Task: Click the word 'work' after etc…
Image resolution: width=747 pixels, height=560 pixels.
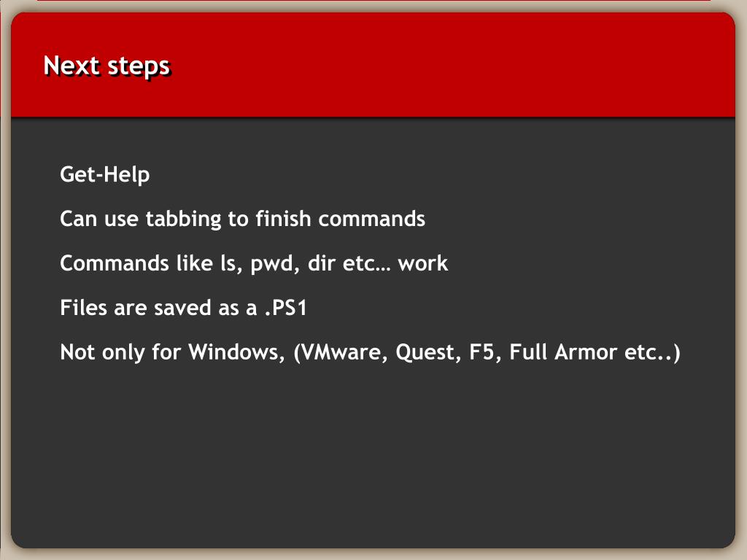Action: (x=423, y=263)
